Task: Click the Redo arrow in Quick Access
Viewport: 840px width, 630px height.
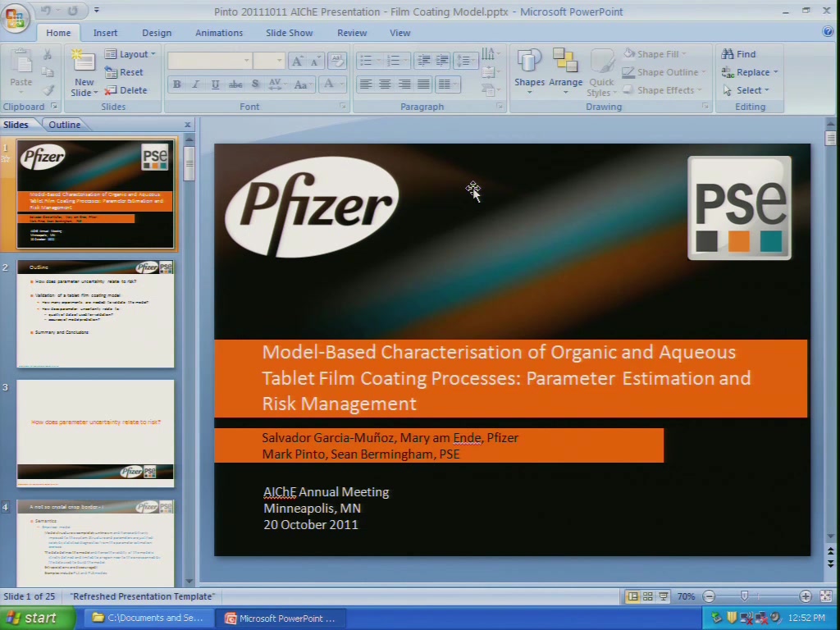Action: 73,10
